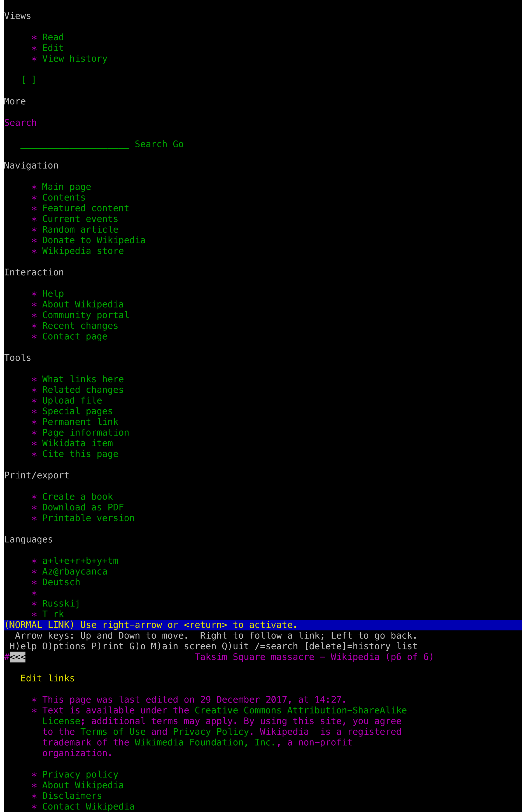Open the Special pages link
522x812 pixels.
[77, 411]
